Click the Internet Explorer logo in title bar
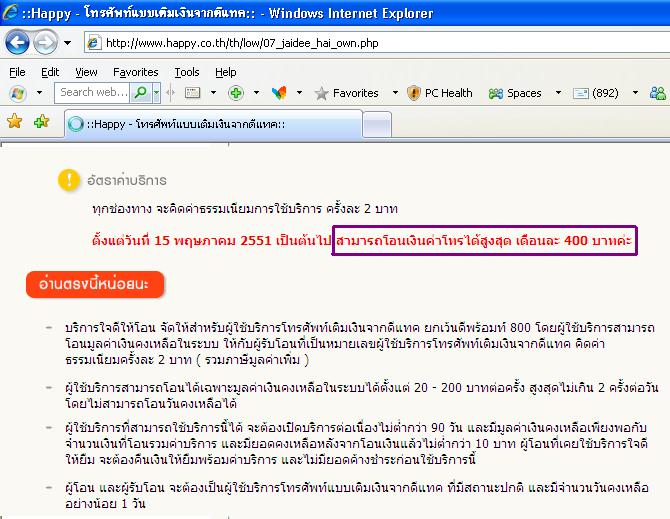 point(10,12)
